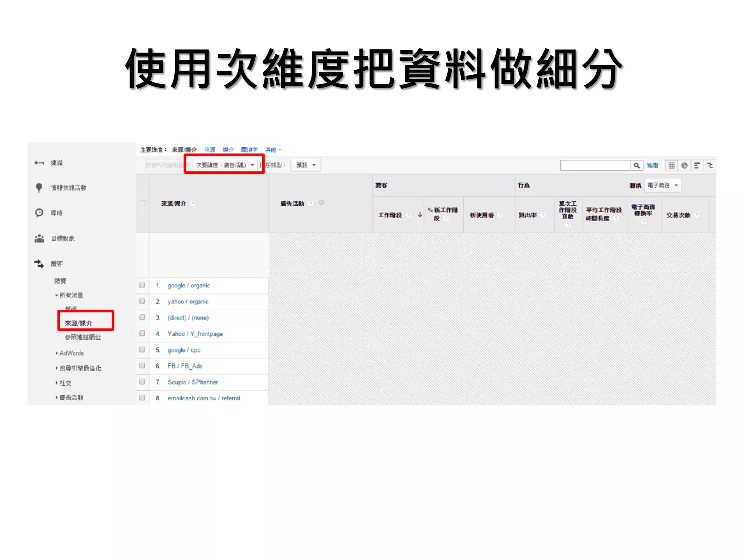Click help icon next to % 新工作階段
747x560 pixels.
(x=446, y=218)
